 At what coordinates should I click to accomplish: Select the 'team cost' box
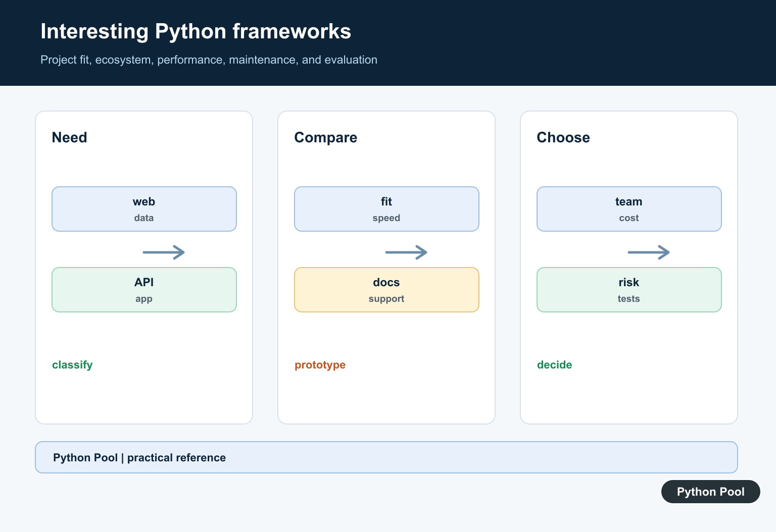tap(629, 209)
